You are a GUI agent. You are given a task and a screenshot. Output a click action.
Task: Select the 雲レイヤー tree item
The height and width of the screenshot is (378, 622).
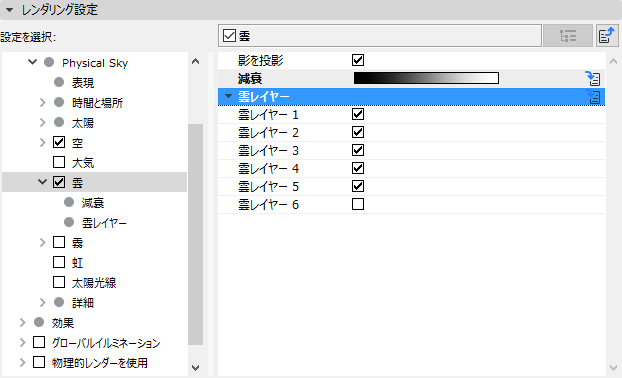104,223
